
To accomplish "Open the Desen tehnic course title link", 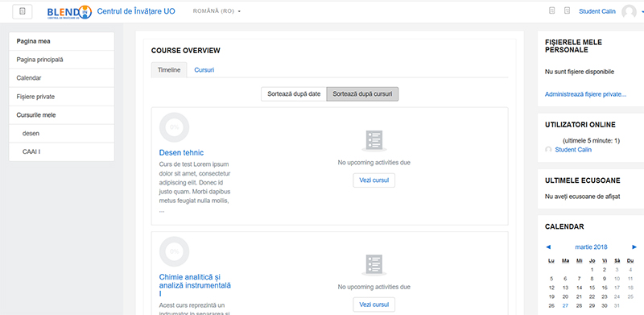I will 181,152.
